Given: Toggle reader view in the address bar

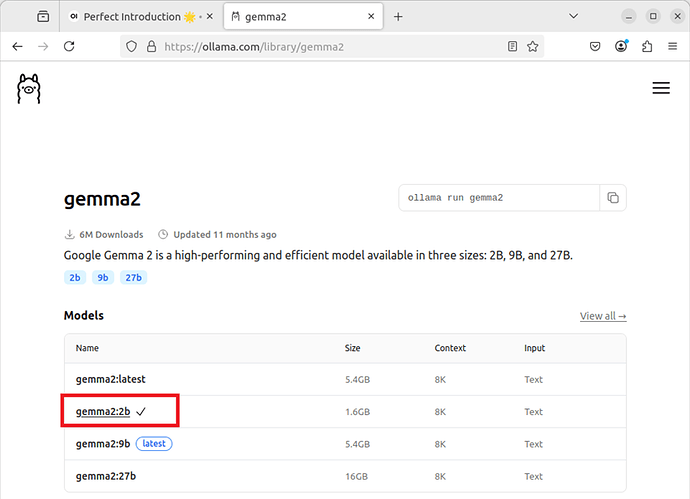Looking at the screenshot, I should tap(512, 46).
